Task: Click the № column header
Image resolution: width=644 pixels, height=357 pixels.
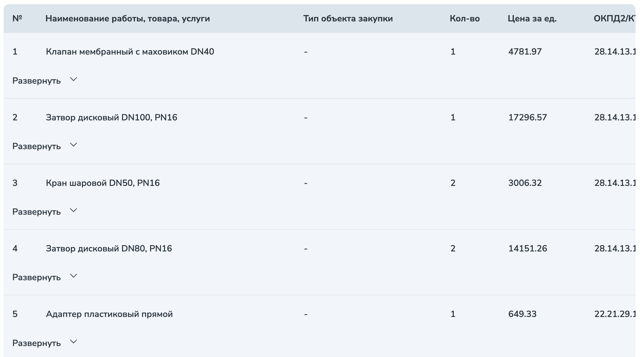Action: pos(17,18)
